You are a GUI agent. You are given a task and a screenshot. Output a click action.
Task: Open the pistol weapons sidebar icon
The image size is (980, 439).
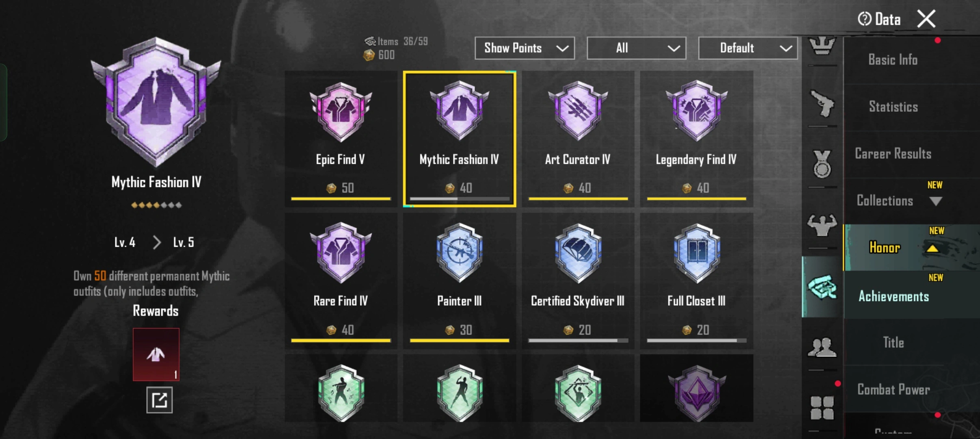(x=822, y=104)
